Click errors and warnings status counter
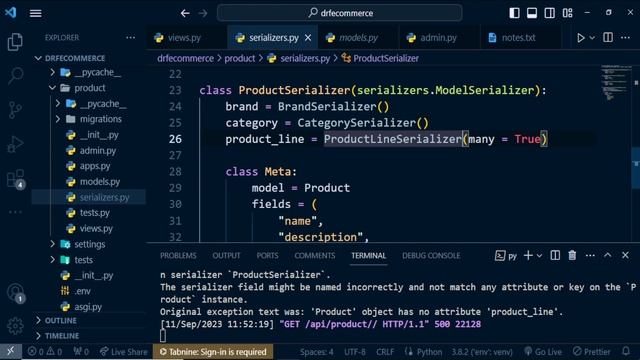Image resolution: width=640 pixels, height=360 pixels. (45, 351)
